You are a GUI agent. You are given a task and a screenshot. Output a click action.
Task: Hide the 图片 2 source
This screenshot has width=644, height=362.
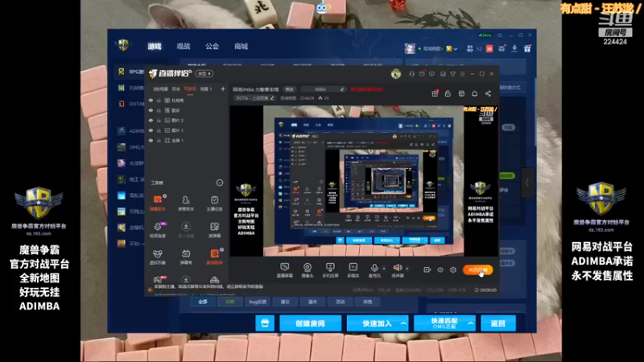[151, 121]
